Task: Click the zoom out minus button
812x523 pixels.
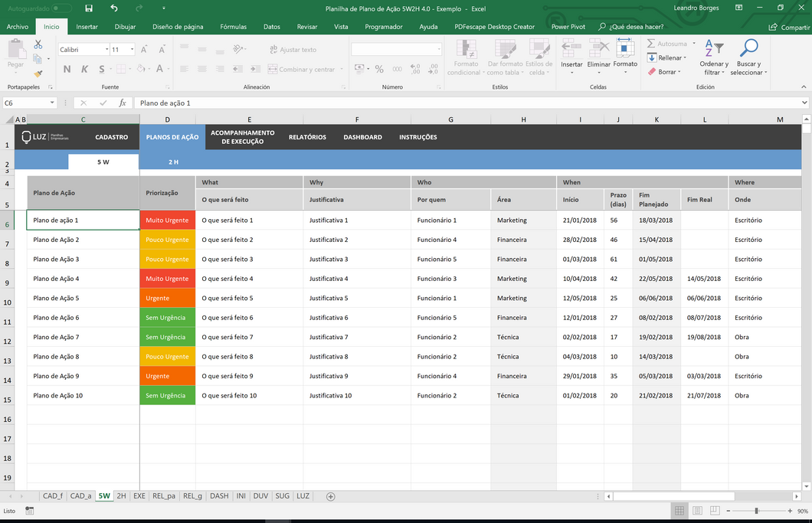Action: tap(728, 511)
